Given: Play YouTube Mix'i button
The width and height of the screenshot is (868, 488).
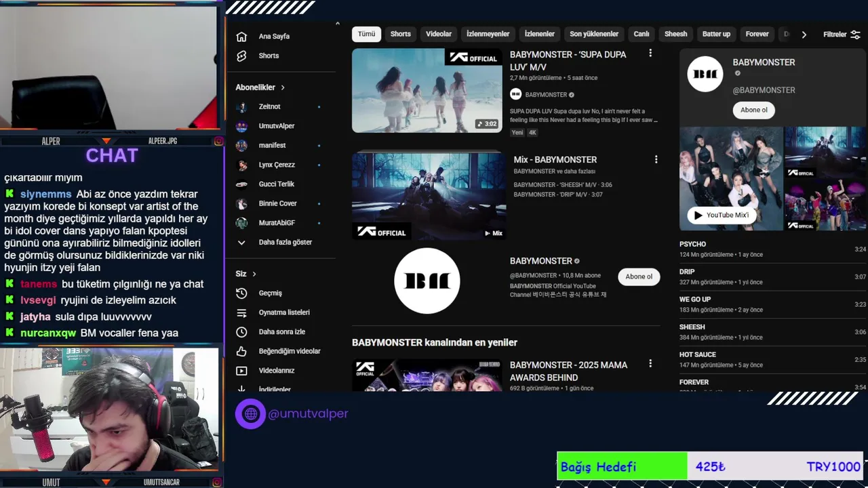Looking at the screenshot, I should (x=721, y=215).
